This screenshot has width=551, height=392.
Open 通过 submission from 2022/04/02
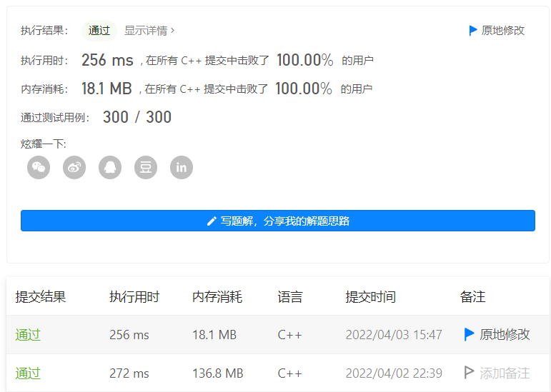[x=28, y=373]
